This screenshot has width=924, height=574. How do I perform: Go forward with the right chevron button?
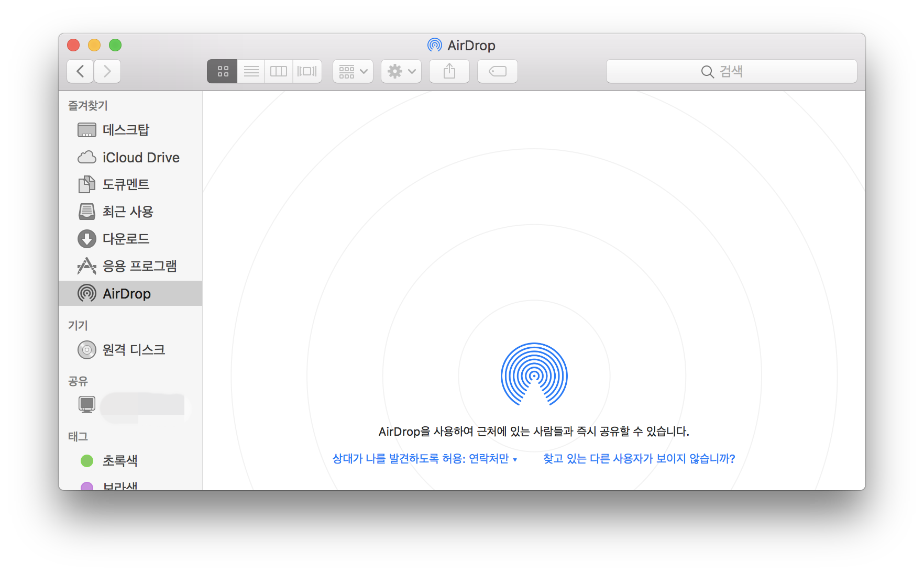click(107, 71)
